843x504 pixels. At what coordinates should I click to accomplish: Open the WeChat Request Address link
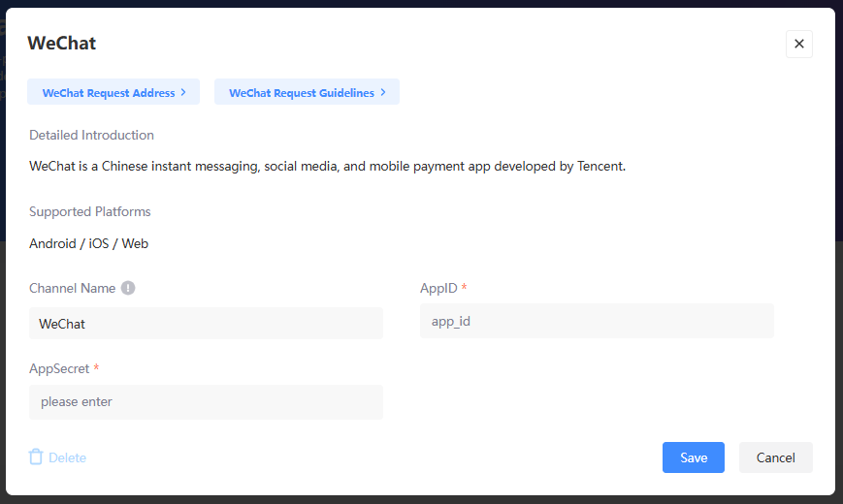[108, 93]
